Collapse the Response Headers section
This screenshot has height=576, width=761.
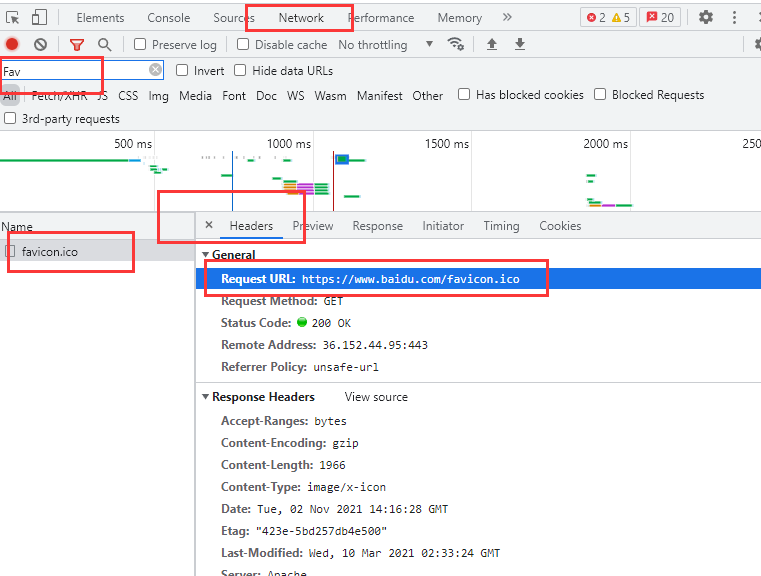pyautogui.click(x=205, y=397)
